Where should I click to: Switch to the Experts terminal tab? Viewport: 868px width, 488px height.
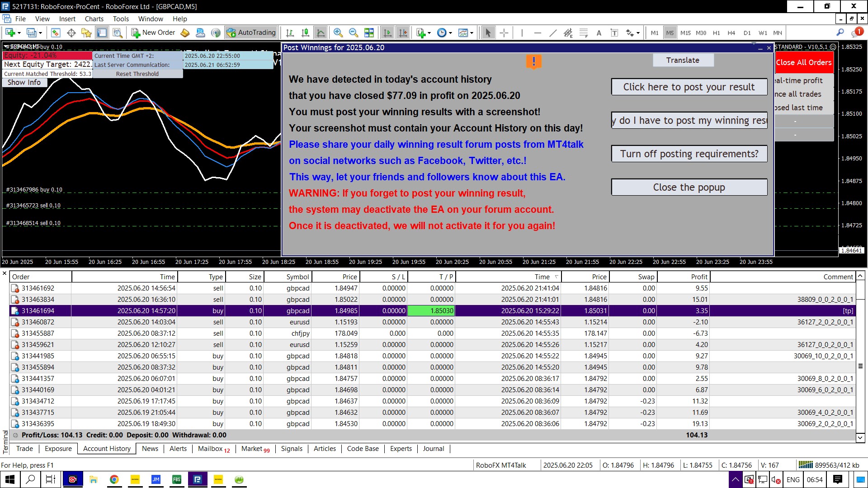401,448
